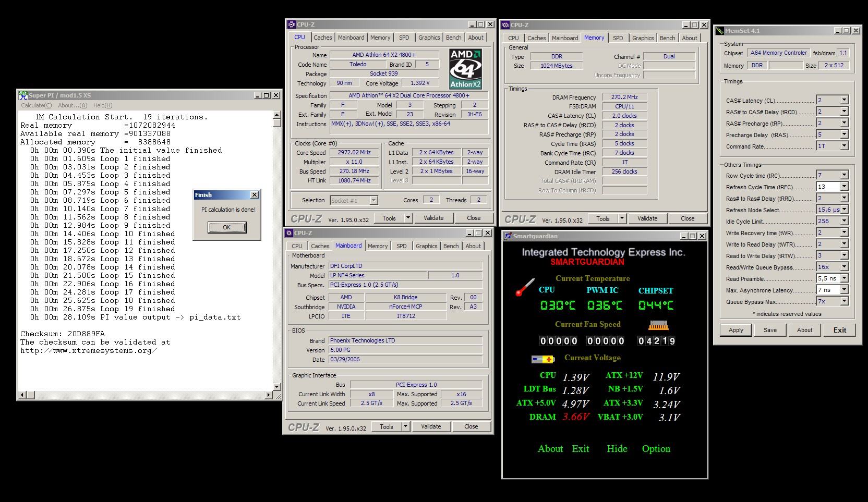Image resolution: width=868 pixels, height=502 pixels.
Task: Click the Smartguardian title bar icon
Action: tap(508, 236)
